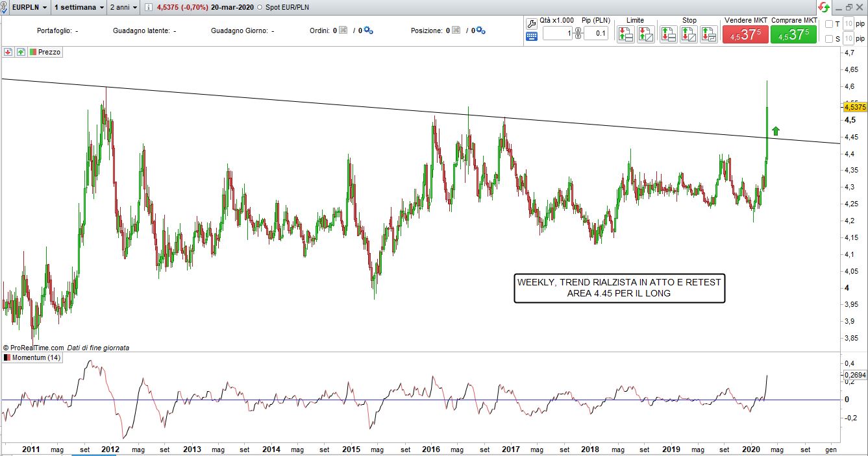Toggle the Momentum (14) indicator color box
The image size is (868, 456).
pyautogui.click(x=7, y=357)
